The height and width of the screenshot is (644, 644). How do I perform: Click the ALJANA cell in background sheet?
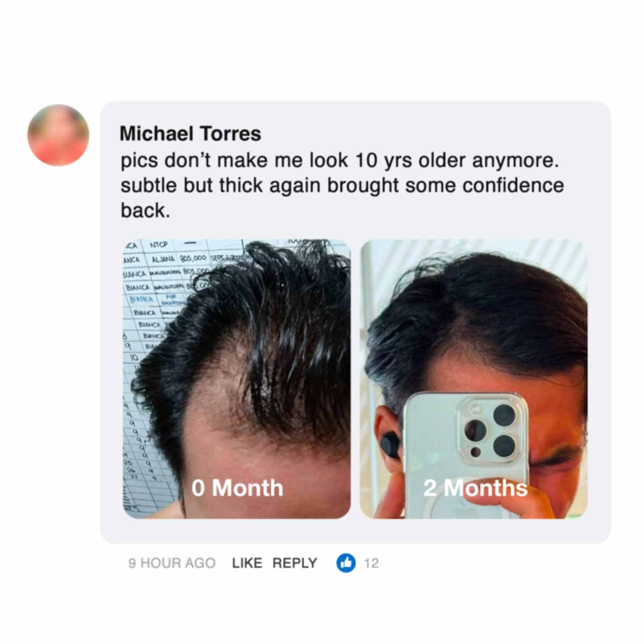point(164,259)
